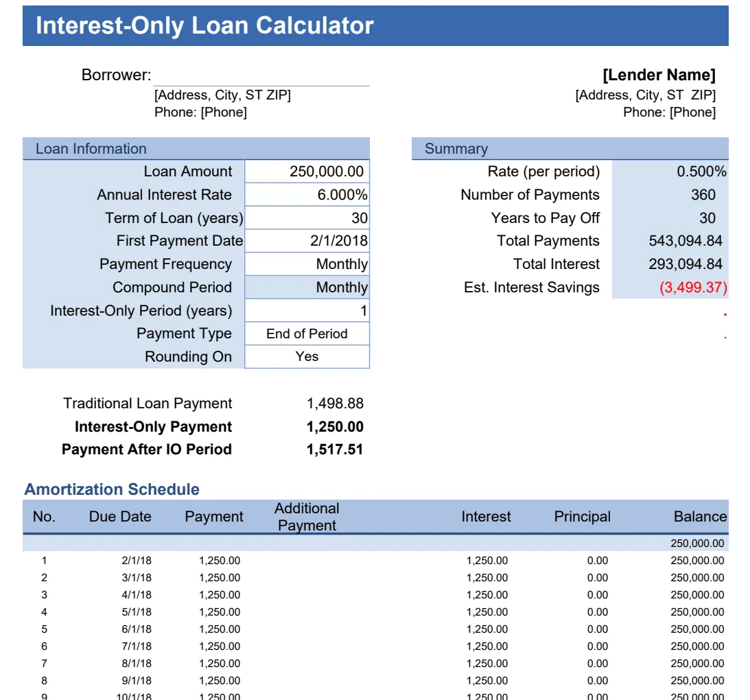Select the Traditional Loan Payment value 1,498.88

tap(335, 404)
